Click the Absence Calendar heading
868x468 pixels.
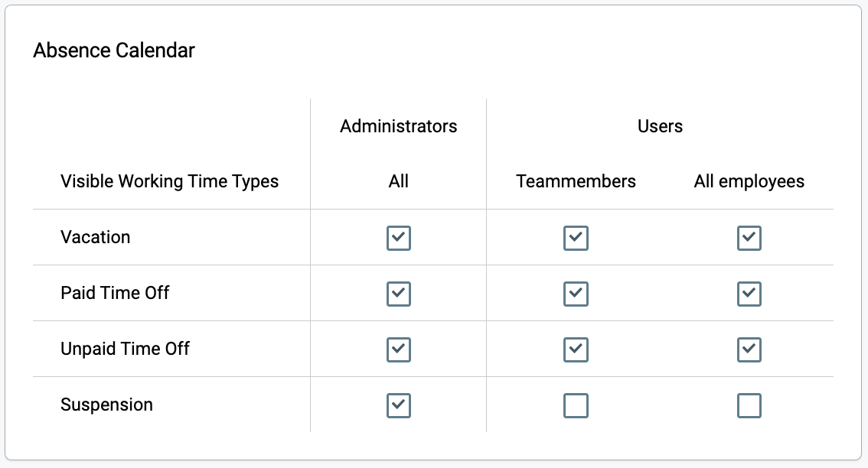click(114, 50)
